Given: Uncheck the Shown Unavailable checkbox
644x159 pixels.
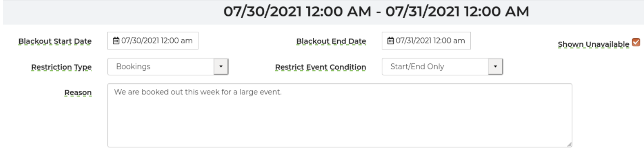Looking at the screenshot, I should coord(636,42).
